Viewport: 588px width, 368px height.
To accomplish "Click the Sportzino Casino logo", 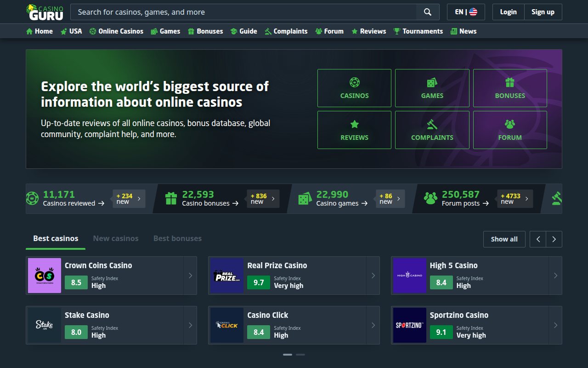I will (x=410, y=325).
